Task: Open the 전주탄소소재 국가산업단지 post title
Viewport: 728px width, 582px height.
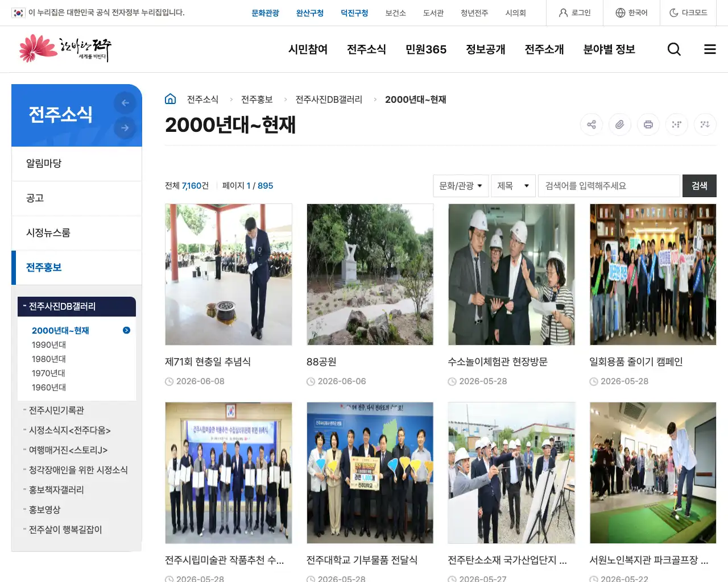Action: [x=507, y=560]
